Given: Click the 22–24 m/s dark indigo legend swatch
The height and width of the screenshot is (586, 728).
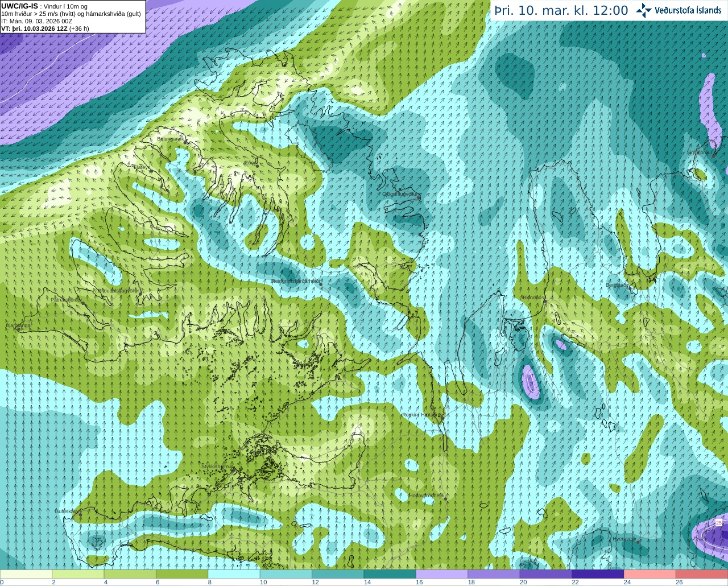Looking at the screenshot, I should tap(598, 574).
